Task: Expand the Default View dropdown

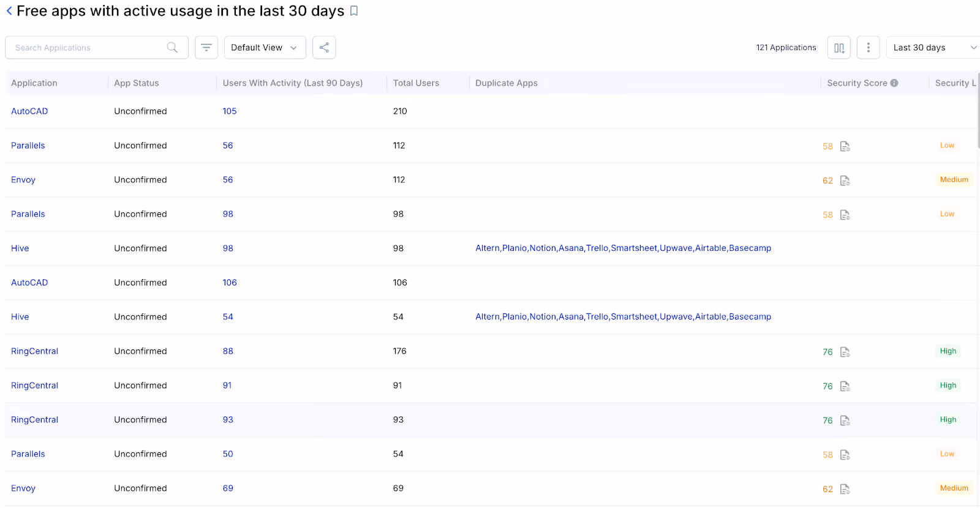Action: coord(265,47)
